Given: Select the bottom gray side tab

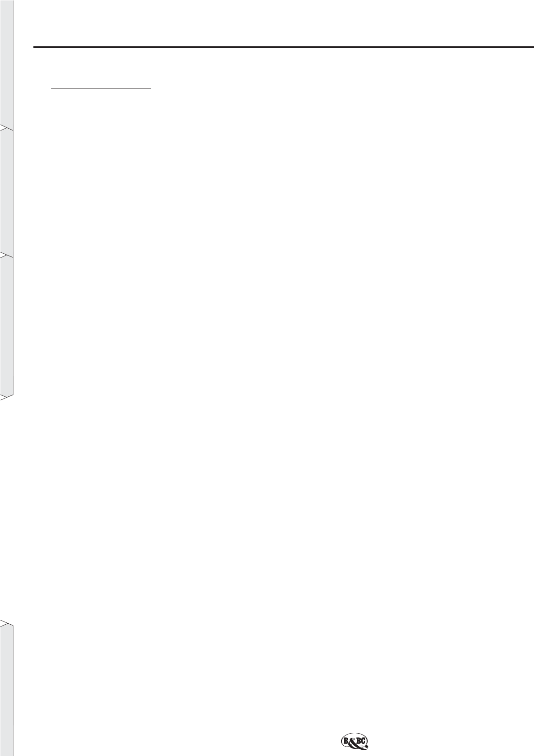Looking at the screenshot, I should (x=7, y=690).
